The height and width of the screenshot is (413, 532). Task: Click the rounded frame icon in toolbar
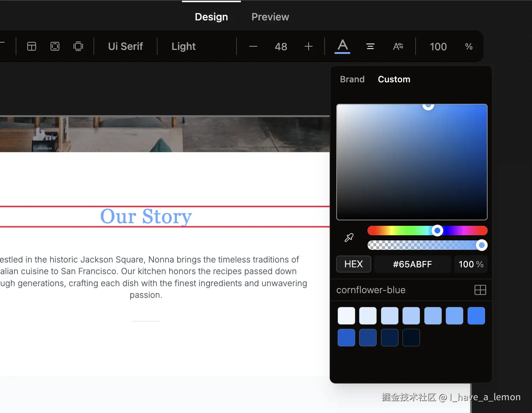[x=55, y=46]
